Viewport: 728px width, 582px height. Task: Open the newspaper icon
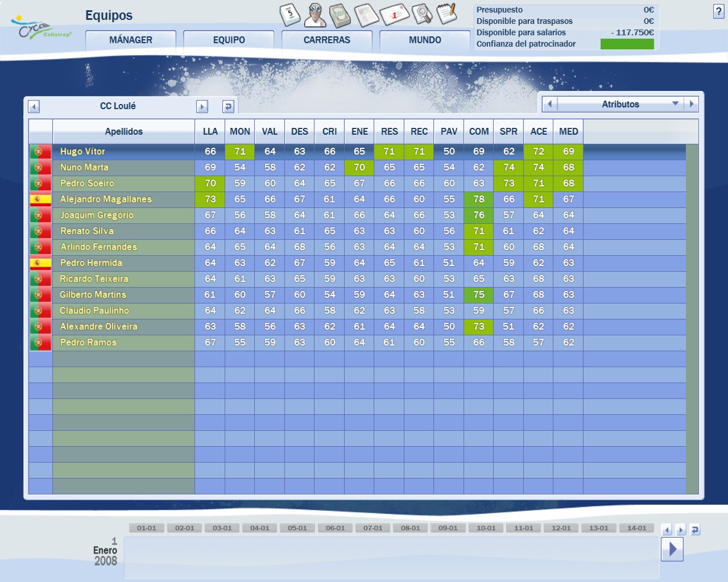366,15
